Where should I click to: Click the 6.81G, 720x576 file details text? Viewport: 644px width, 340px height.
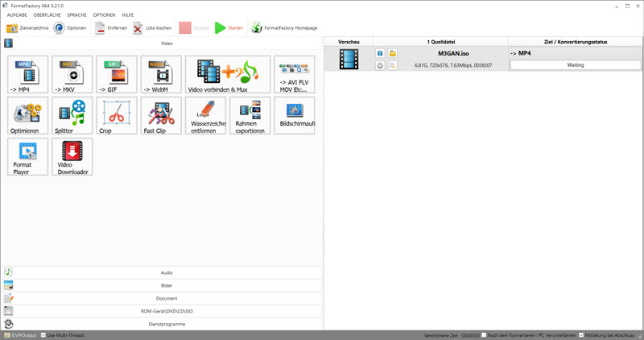tap(453, 65)
